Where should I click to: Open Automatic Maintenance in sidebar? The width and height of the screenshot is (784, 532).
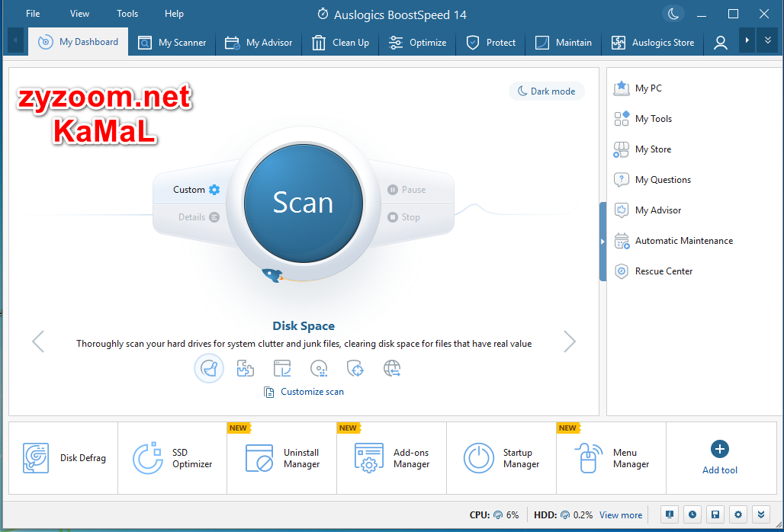click(673, 241)
